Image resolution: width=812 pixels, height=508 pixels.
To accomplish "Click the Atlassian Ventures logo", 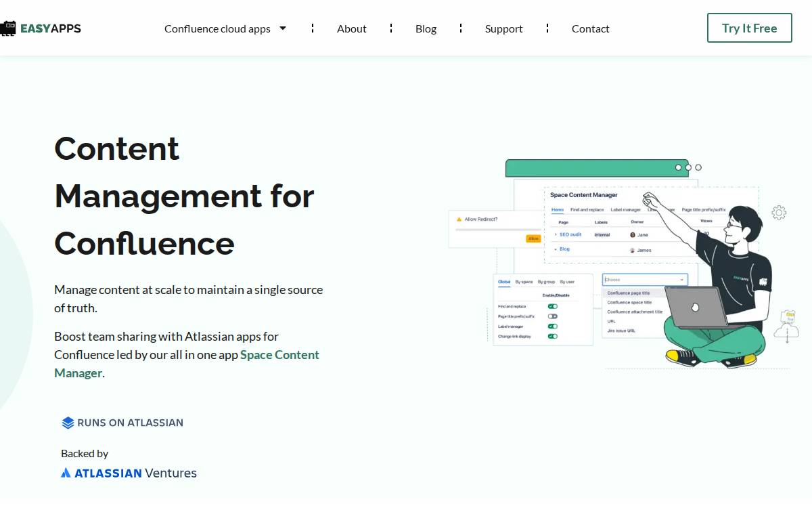I will coord(129,473).
